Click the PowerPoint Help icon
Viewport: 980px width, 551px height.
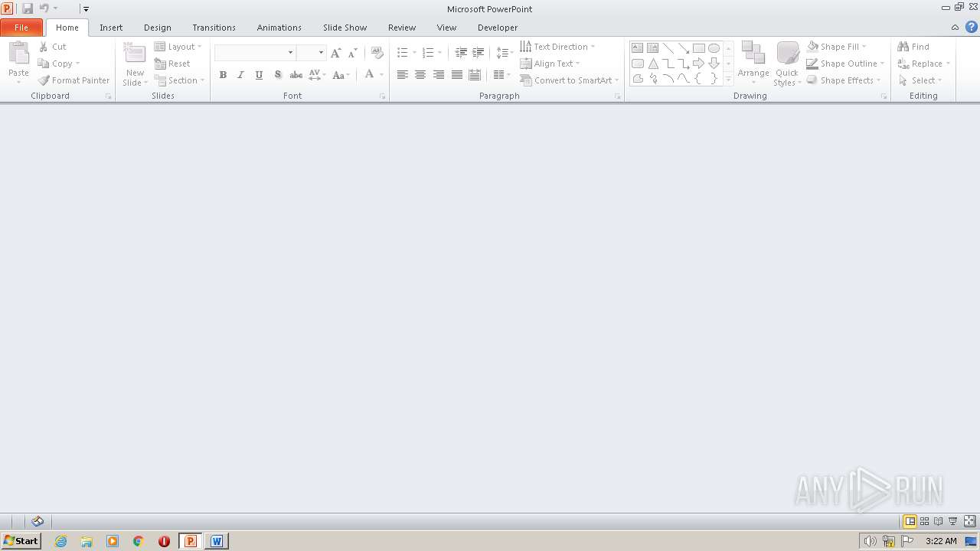[x=972, y=28]
